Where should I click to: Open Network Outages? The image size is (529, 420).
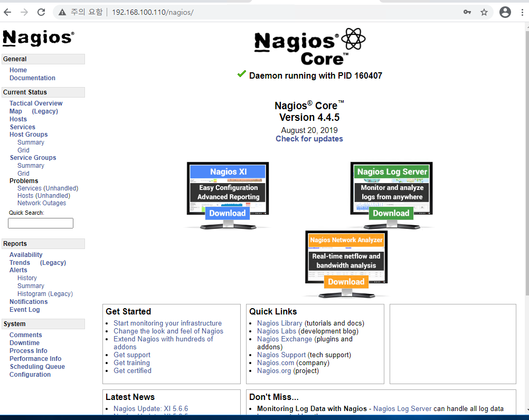[42, 203]
